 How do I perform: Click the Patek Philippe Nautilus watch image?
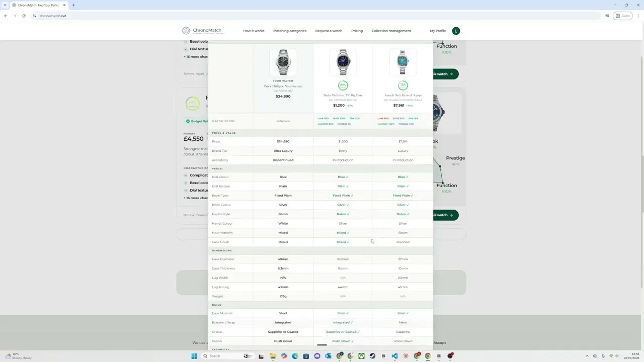tap(283, 62)
